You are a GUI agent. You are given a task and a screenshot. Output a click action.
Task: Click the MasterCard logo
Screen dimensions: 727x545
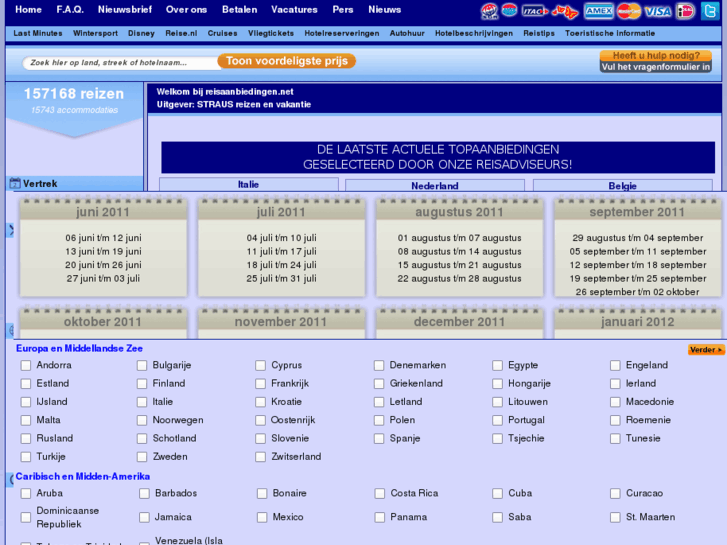click(x=628, y=11)
